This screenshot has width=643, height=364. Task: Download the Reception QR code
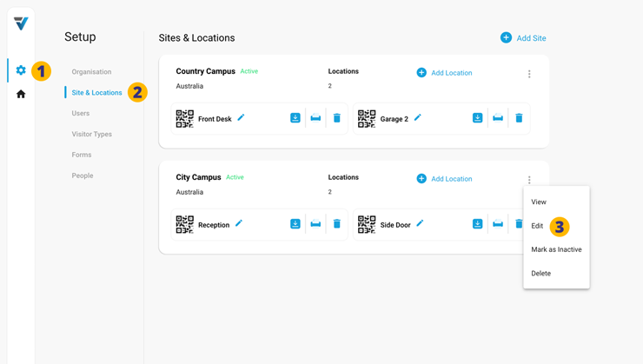point(295,224)
